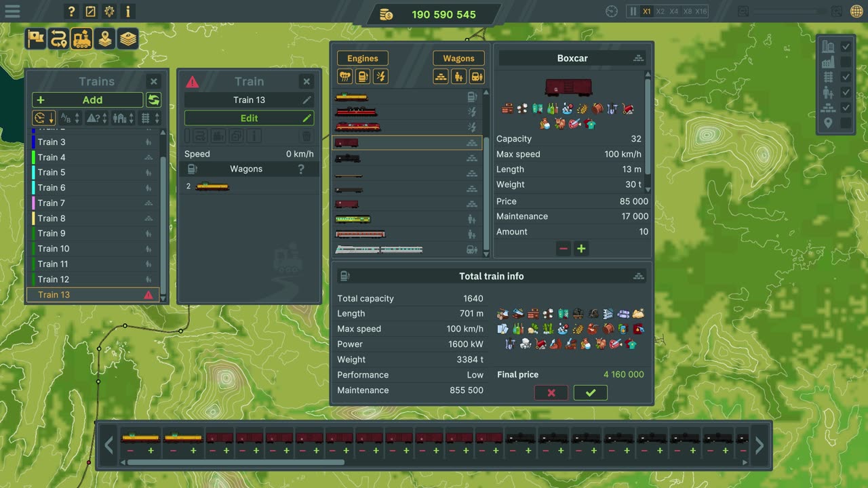Set game speed to X2

click(660, 12)
